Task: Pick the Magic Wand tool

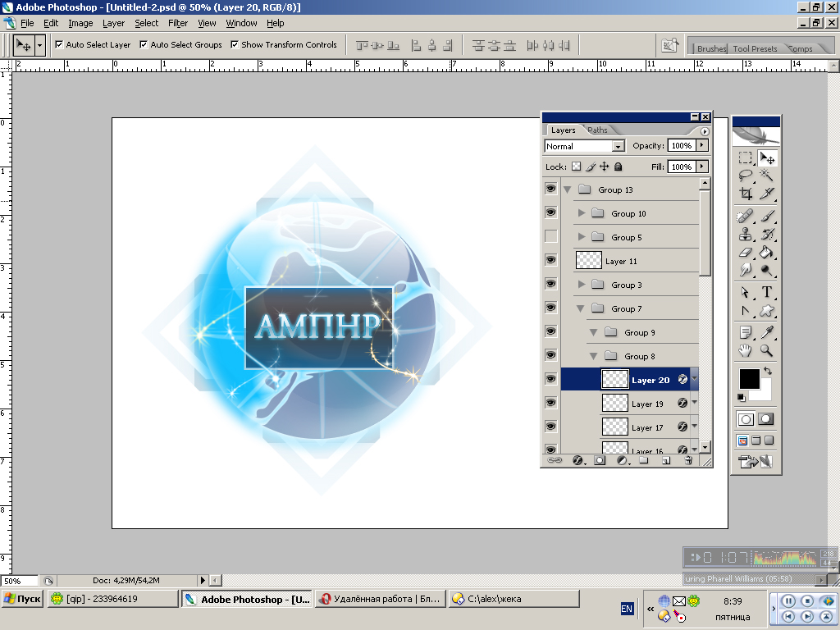Action: pyautogui.click(x=767, y=175)
